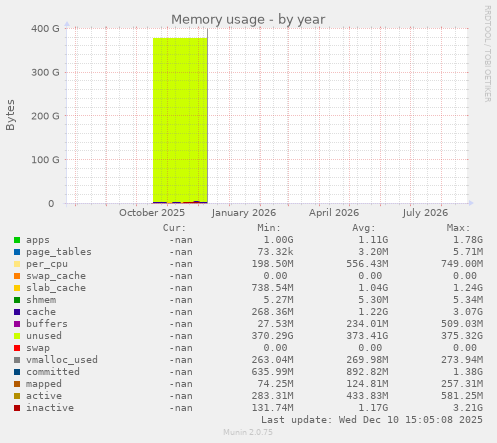
Task: Click the July 2026 axis label
Action: coord(425,213)
